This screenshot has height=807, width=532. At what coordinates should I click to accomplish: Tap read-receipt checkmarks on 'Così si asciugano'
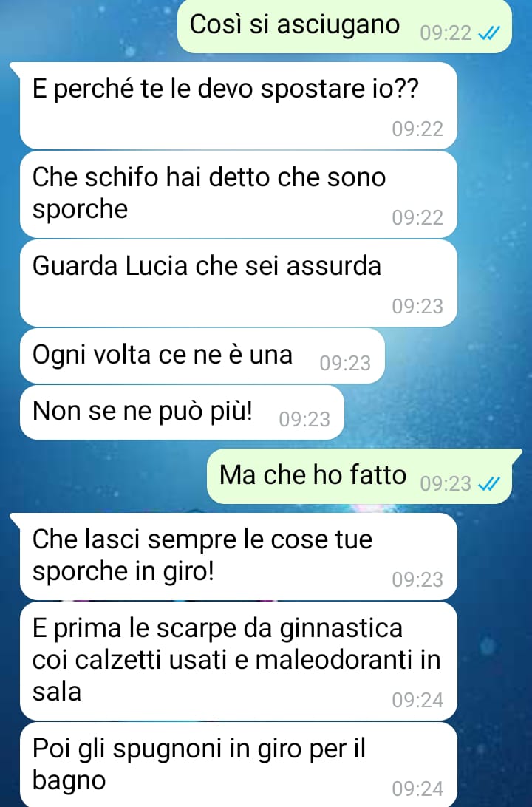point(488,33)
